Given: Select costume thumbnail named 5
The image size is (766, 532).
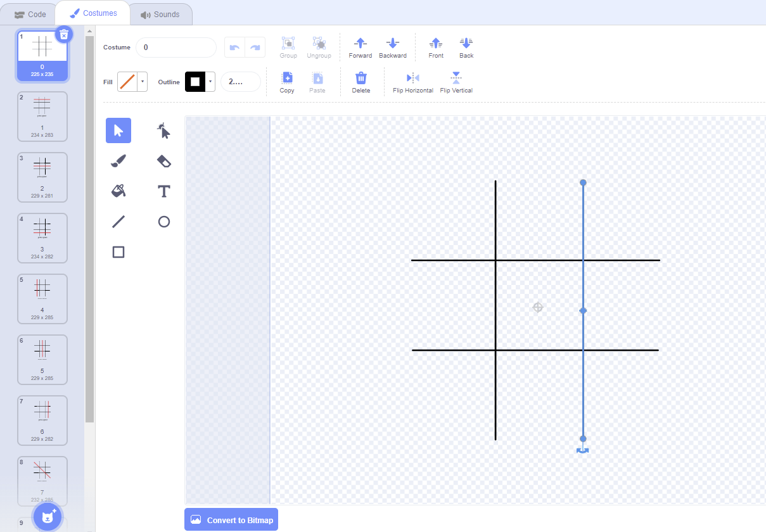Looking at the screenshot, I should pyautogui.click(x=42, y=360).
